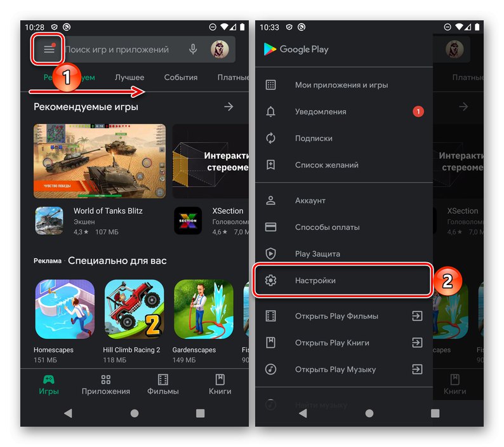The width and height of the screenshot is (504, 447).
Task: Switch to 'Платные' tab in left screen
Action: (x=233, y=77)
